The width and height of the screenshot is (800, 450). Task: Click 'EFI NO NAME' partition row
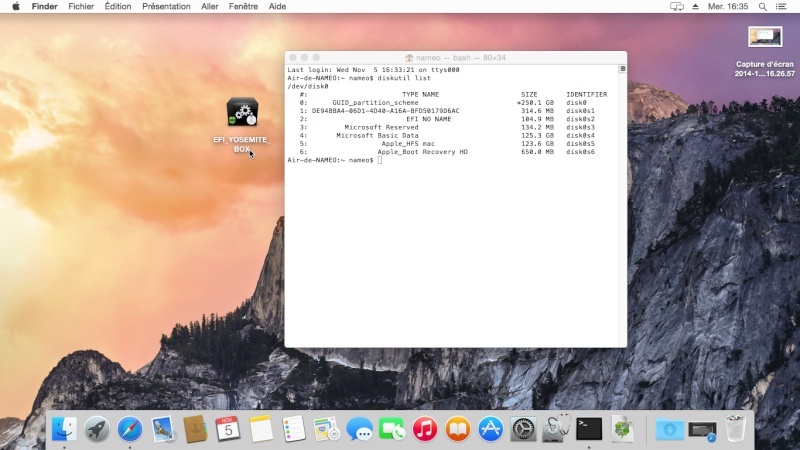pyautogui.click(x=429, y=119)
